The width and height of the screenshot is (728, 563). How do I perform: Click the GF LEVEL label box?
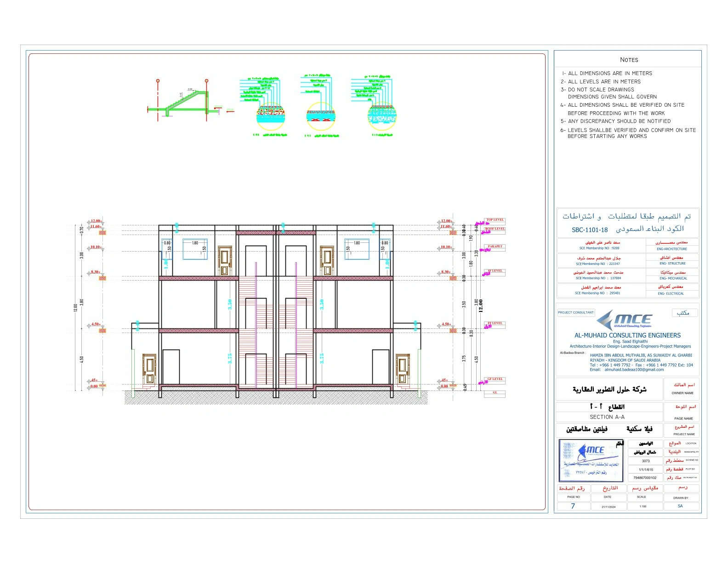(495, 379)
